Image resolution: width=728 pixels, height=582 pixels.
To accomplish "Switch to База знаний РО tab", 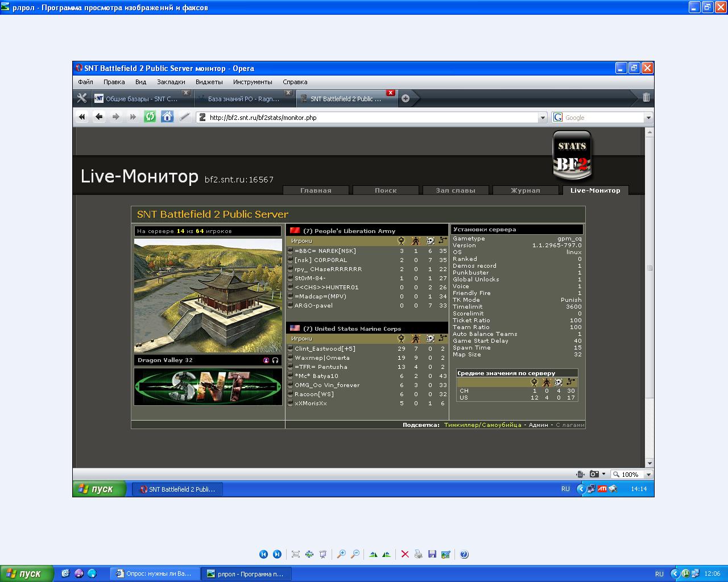I will click(243, 98).
